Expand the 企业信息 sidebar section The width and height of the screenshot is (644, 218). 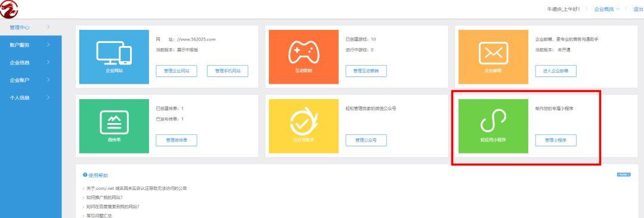click(x=31, y=63)
